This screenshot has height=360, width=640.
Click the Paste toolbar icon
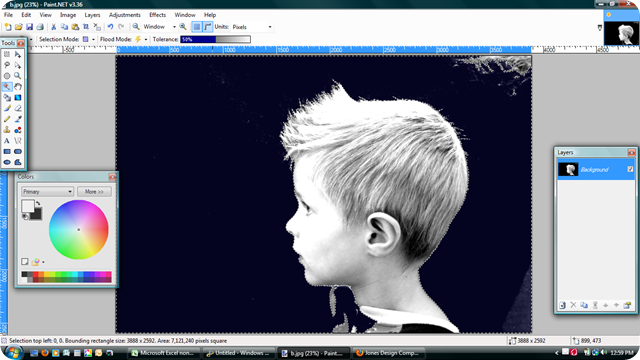[75, 27]
